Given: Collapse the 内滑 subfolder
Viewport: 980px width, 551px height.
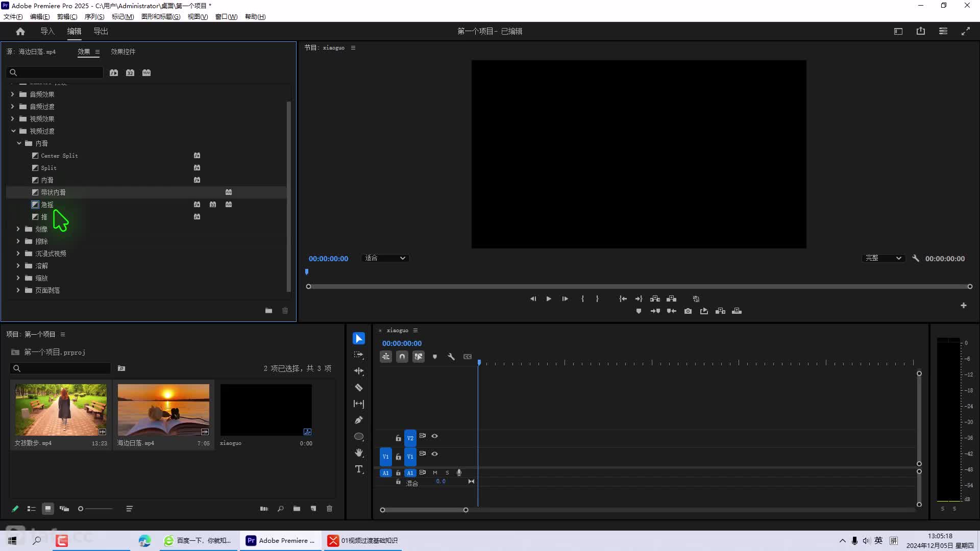Looking at the screenshot, I should click(19, 143).
